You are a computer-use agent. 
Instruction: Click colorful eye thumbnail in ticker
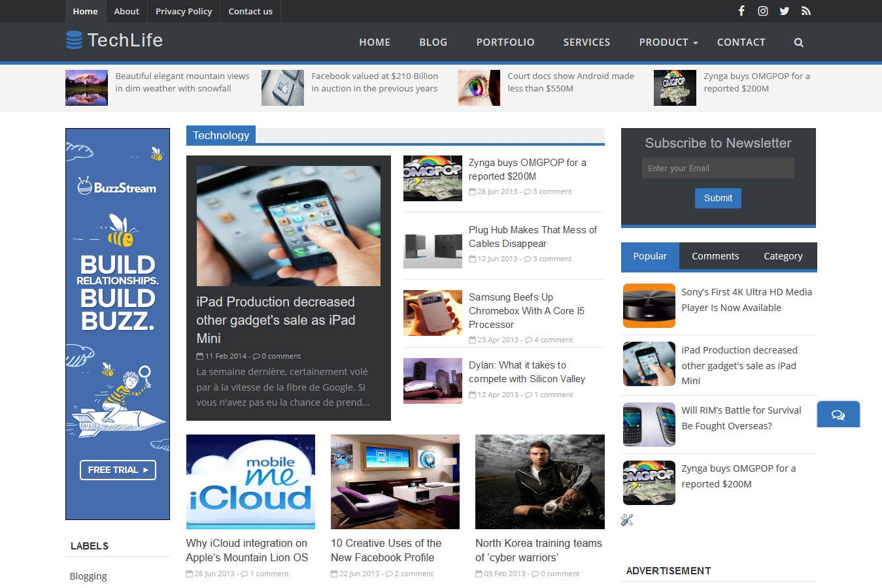[x=479, y=88]
